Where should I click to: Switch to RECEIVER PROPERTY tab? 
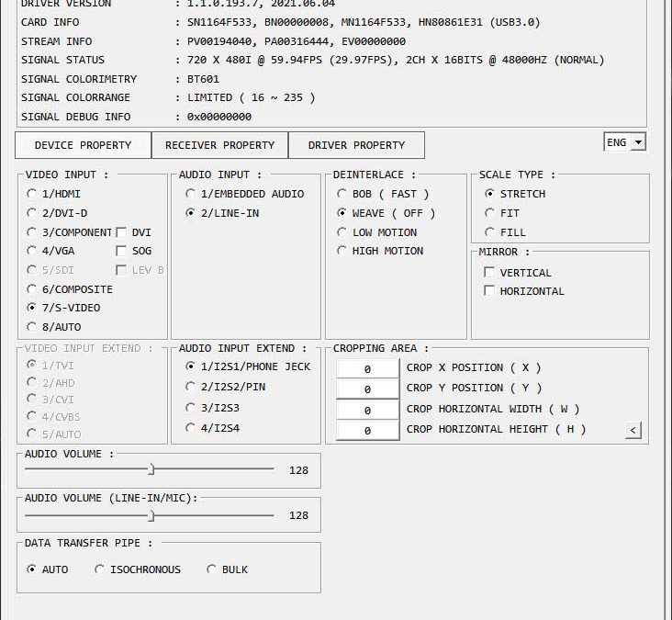click(219, 145)
